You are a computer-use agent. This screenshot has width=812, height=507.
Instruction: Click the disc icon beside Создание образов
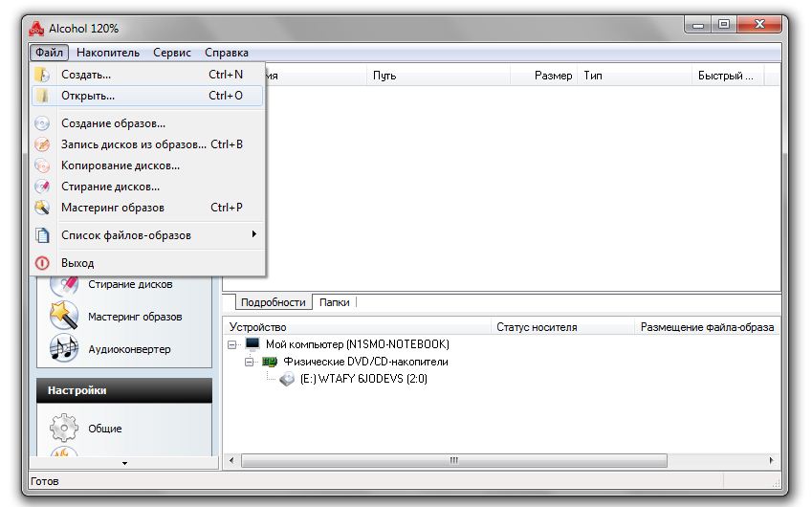coord(42,123)
